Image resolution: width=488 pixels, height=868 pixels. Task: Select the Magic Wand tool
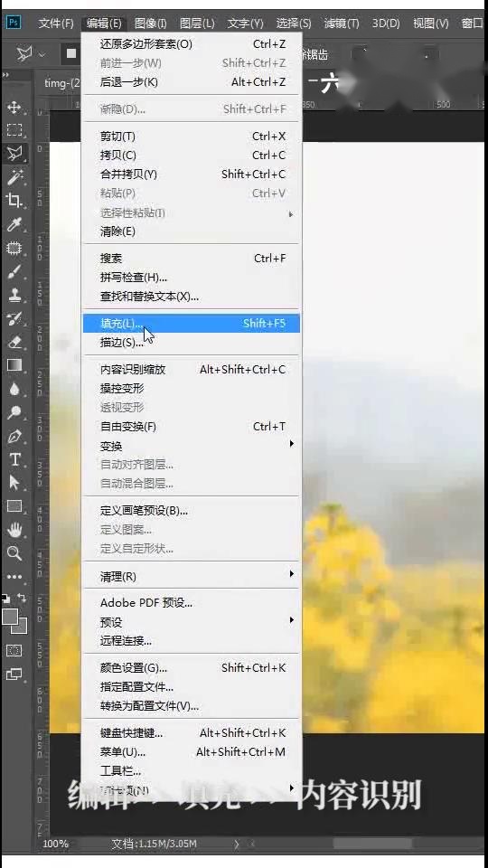tap(14, 177)
